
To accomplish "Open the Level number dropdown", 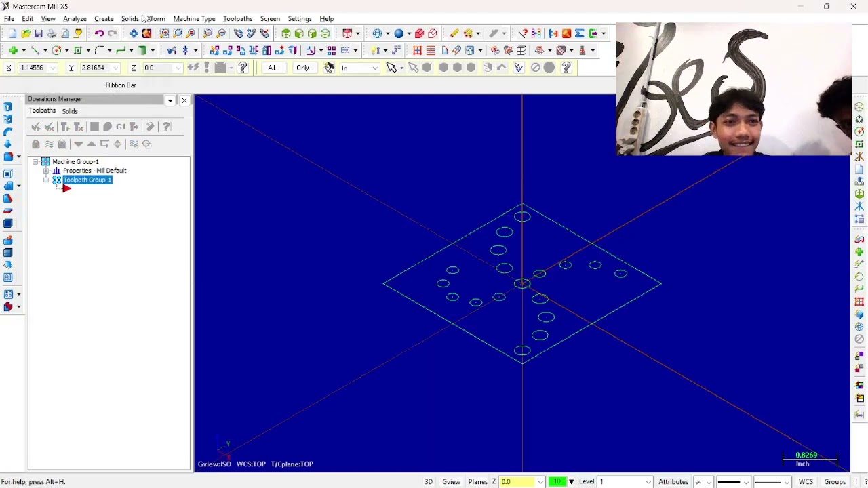I will click(x=648, y=482).
